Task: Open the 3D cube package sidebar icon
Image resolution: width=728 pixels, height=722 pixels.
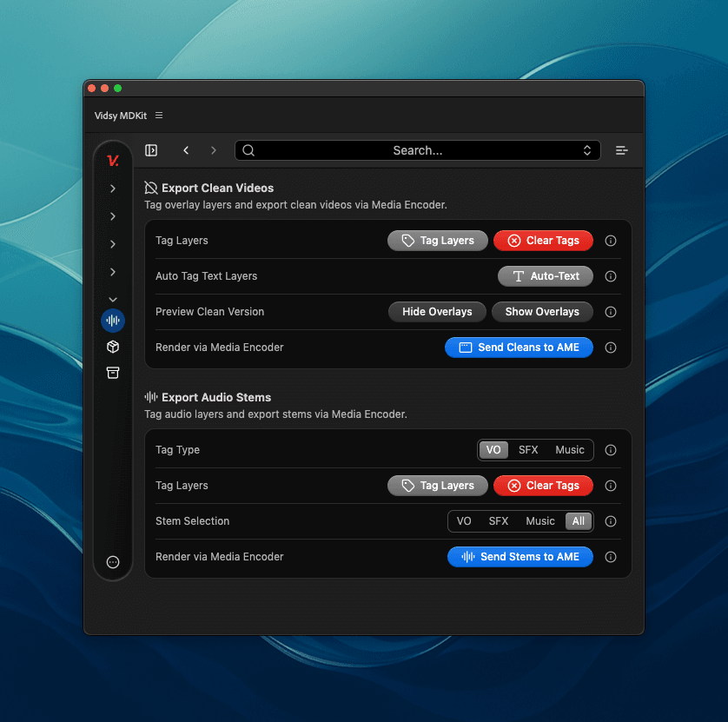Action: [113, 347]
